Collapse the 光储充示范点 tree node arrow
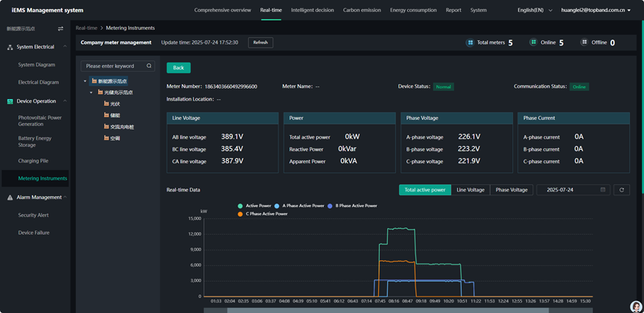This screenshot has height=313, width=644. pyautogui.click(x=91, y=93)
